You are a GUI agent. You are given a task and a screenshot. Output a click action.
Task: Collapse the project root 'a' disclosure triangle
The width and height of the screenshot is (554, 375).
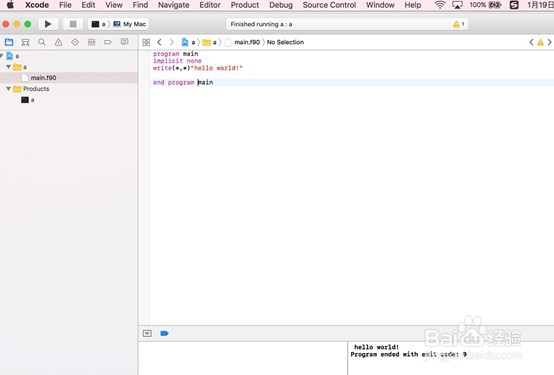2,56
